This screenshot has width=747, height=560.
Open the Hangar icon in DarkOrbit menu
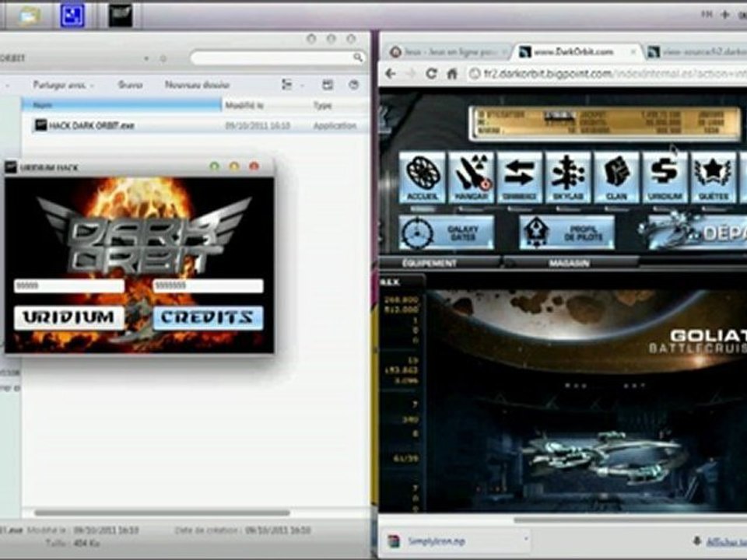(x=472, y=177)
